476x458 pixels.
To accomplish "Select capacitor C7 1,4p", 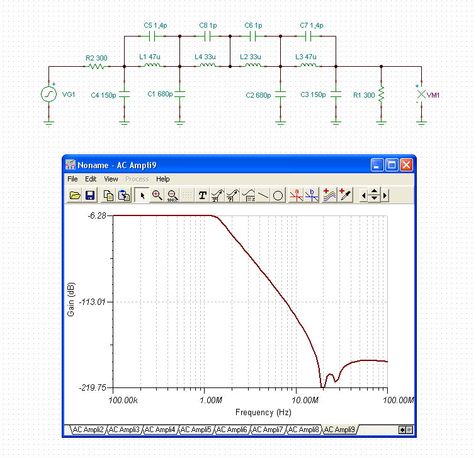I will coord(308,37).
